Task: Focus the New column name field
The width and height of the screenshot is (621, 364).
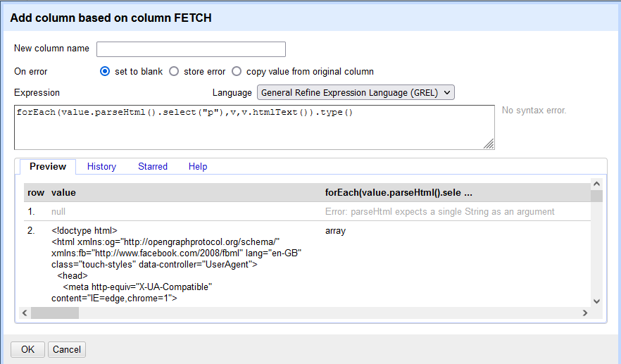Action: coord(191,49)
